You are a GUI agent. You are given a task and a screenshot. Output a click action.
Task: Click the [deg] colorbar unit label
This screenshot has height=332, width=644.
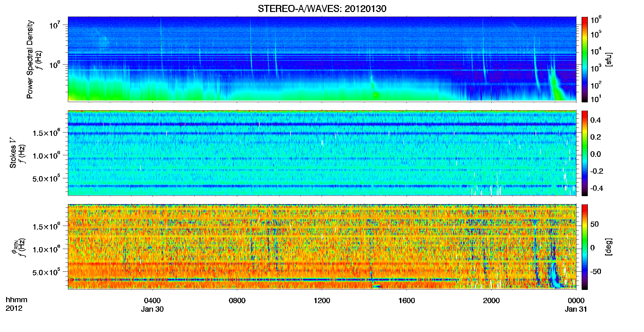[x=609, y=247]
